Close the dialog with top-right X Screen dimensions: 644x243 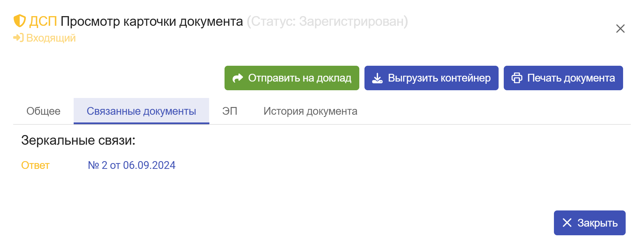point(620,29)
